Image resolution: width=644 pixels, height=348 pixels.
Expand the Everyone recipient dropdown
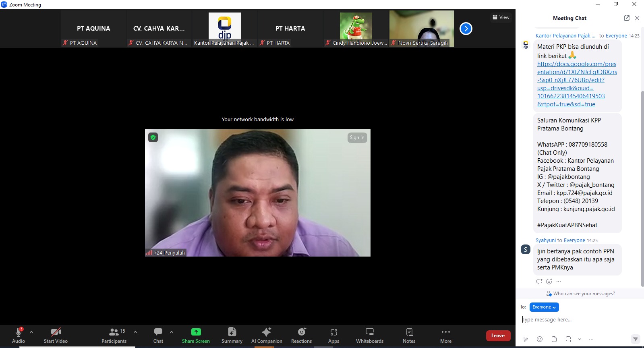pyautogui.click(x=544, y=307)
